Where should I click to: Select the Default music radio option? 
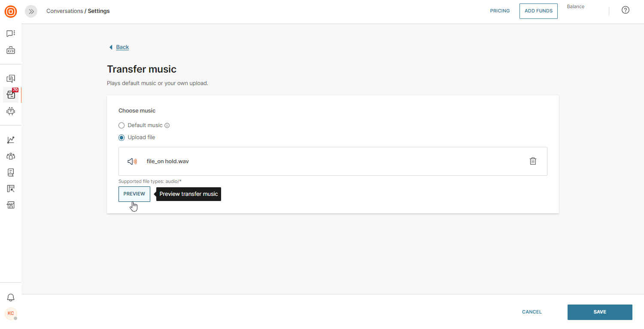(122, 125)
